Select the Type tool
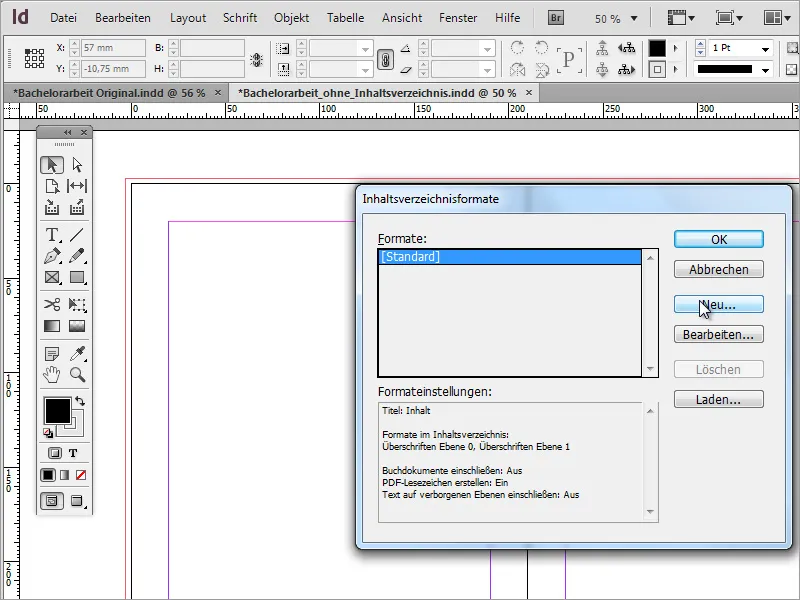800x600 pixels. click(x=52, y=235)
